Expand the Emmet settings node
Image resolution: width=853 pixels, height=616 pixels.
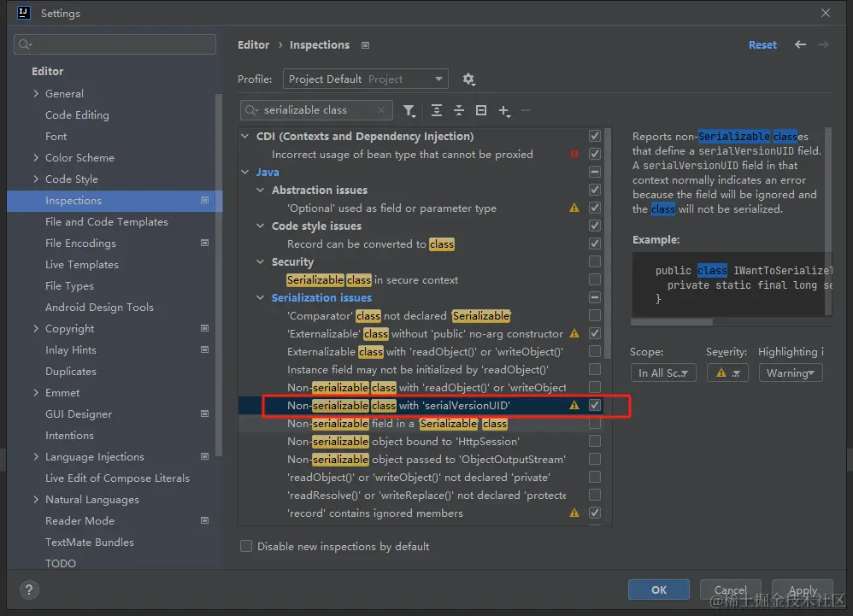coord(36,392)
